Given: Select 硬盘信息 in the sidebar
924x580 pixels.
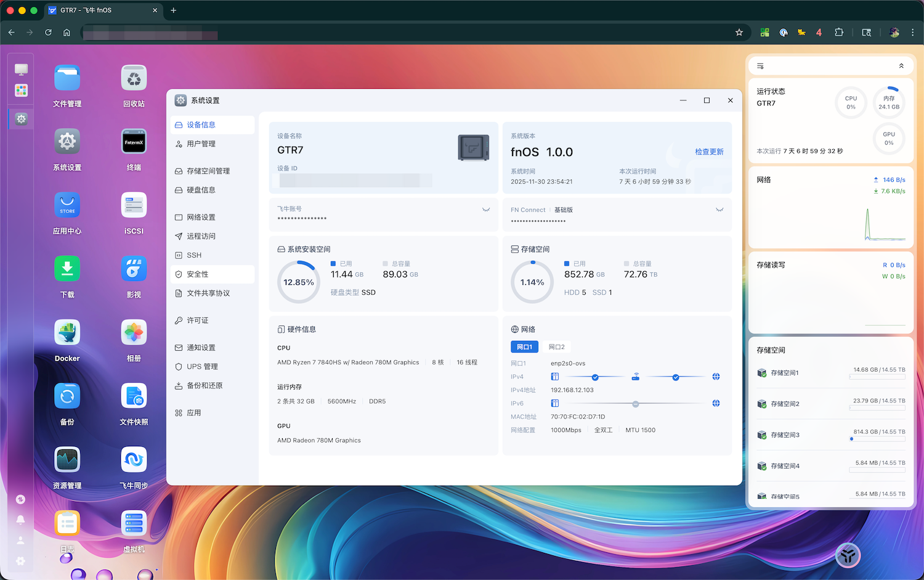Looking at the screenshot, I should [213, 190].
